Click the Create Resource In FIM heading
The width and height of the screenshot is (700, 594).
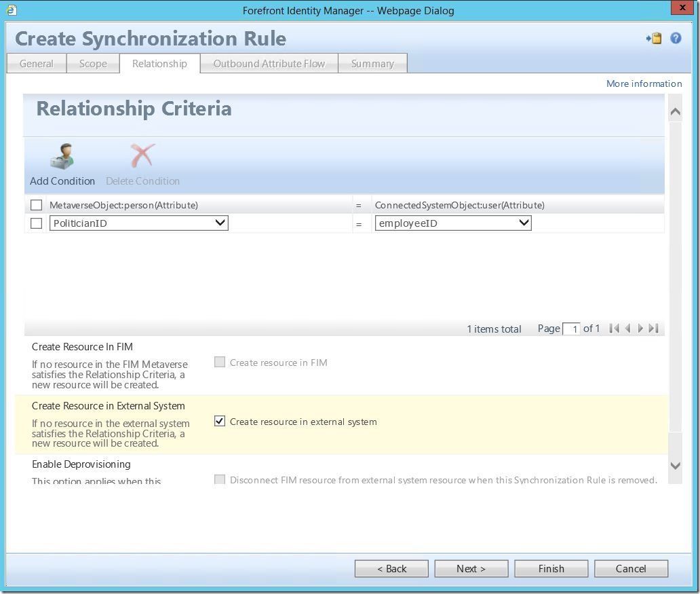pyautogui.click(x=82, y=347)
